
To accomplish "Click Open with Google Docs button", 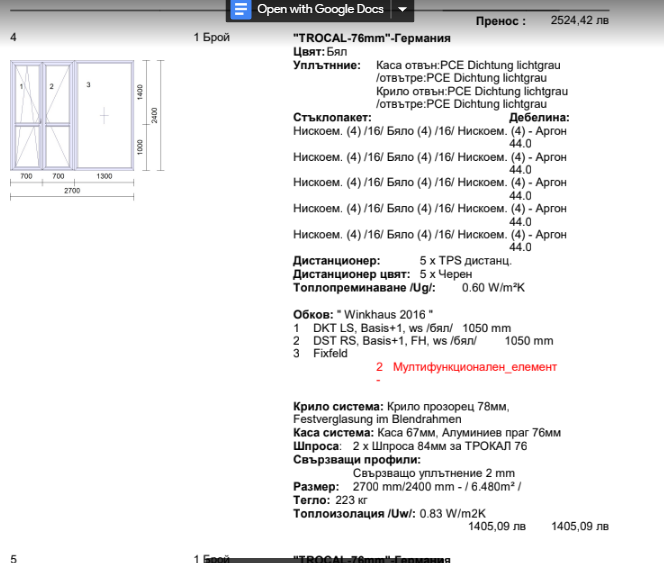I will [319, 10].
